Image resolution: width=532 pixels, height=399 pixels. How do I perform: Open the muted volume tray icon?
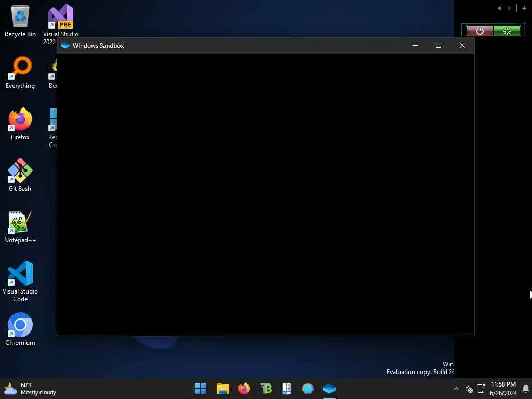pos(469,389)
